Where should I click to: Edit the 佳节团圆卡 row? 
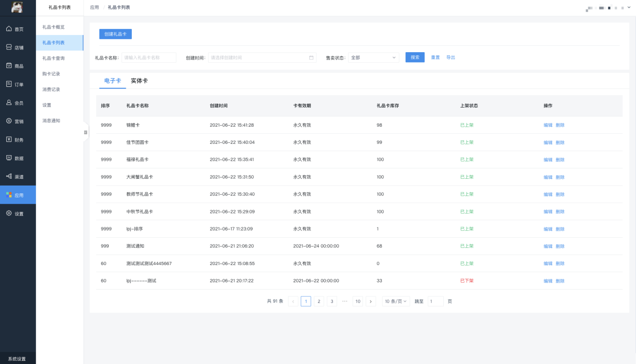click(548, 143)
